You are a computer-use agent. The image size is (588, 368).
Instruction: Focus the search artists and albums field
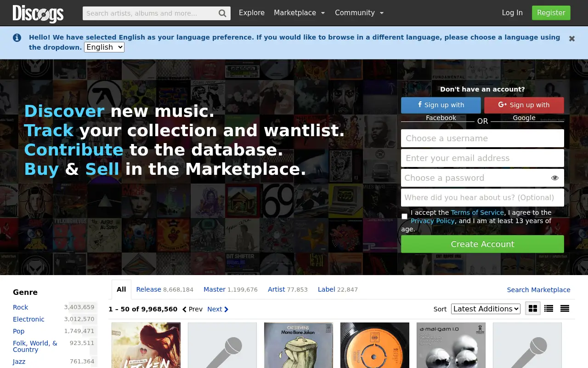tap(150, 13)
